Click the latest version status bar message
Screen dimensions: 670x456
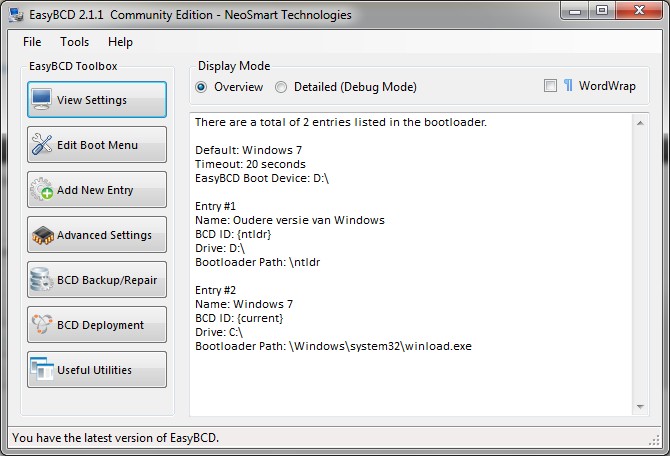[115, 438]
